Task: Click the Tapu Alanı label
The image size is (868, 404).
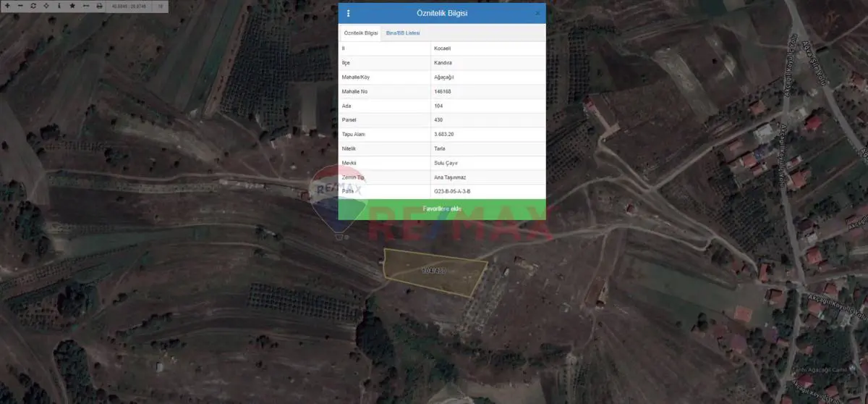Action: point(354,134)
